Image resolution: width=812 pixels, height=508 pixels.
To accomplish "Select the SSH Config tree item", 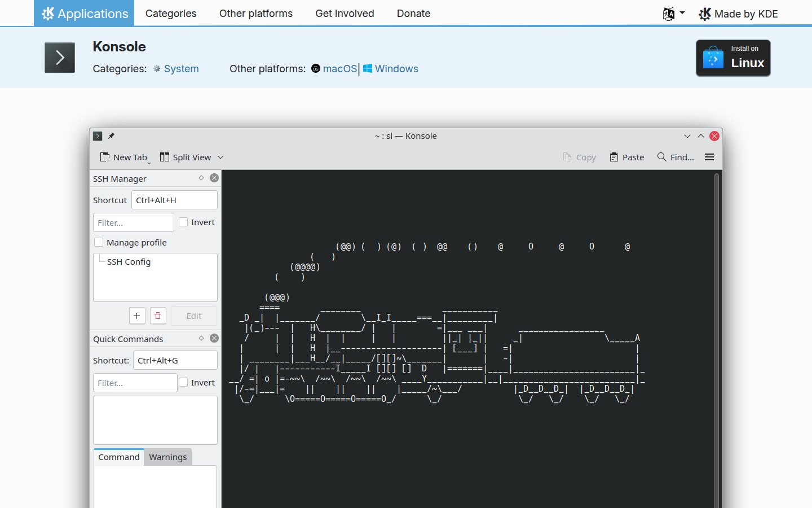I will [129, 262].
